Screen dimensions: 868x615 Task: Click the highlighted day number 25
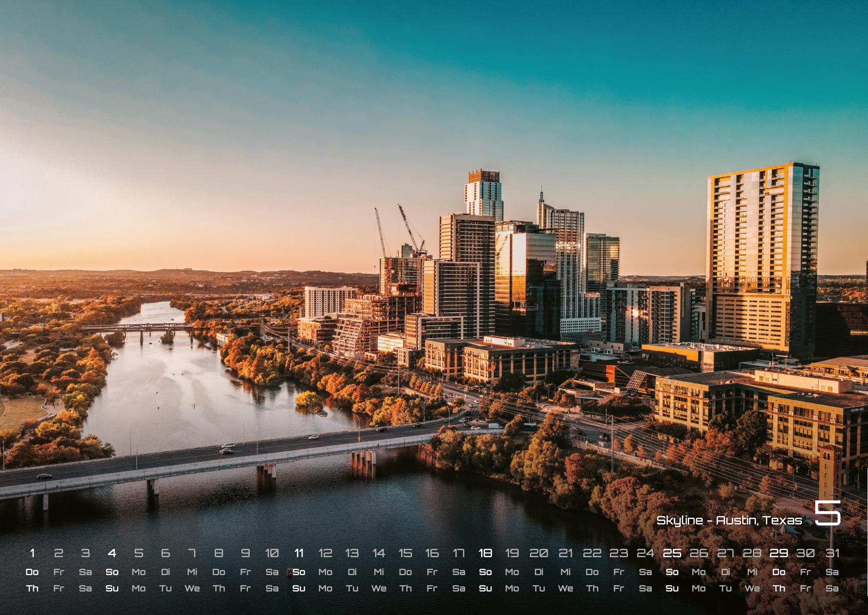672,553
